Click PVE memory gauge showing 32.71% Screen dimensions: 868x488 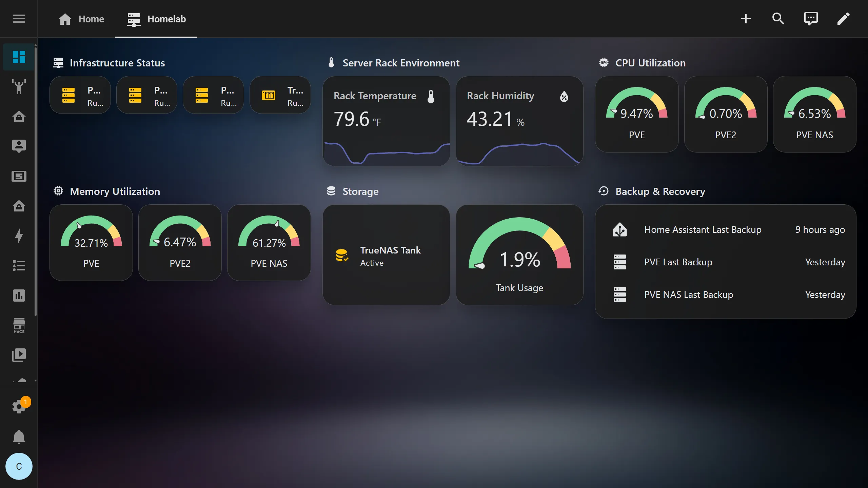(91, 243)
